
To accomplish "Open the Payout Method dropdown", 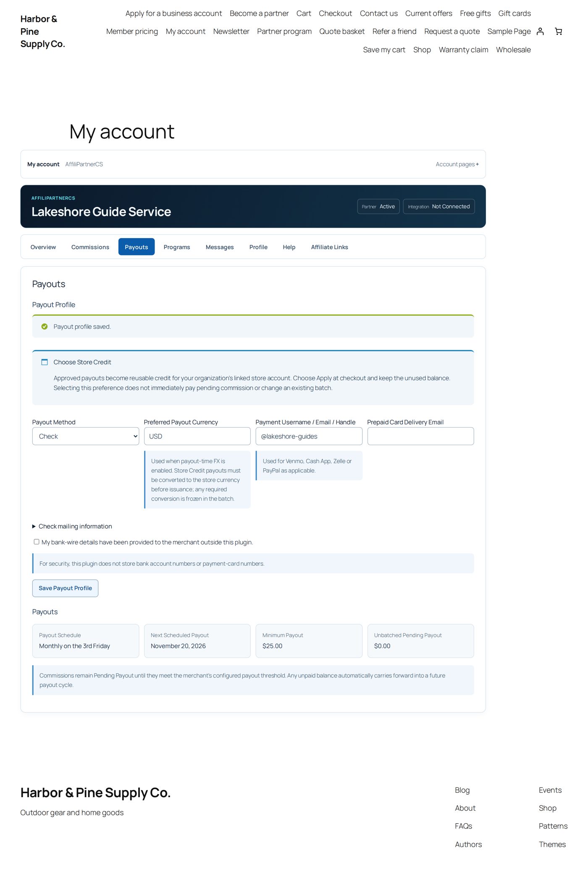I will pos(86,436).
